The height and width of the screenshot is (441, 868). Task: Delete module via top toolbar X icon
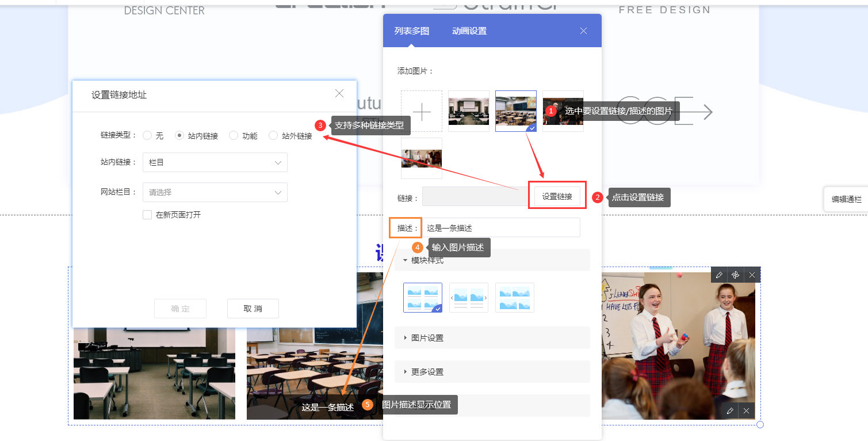click(x=752, y=275)
